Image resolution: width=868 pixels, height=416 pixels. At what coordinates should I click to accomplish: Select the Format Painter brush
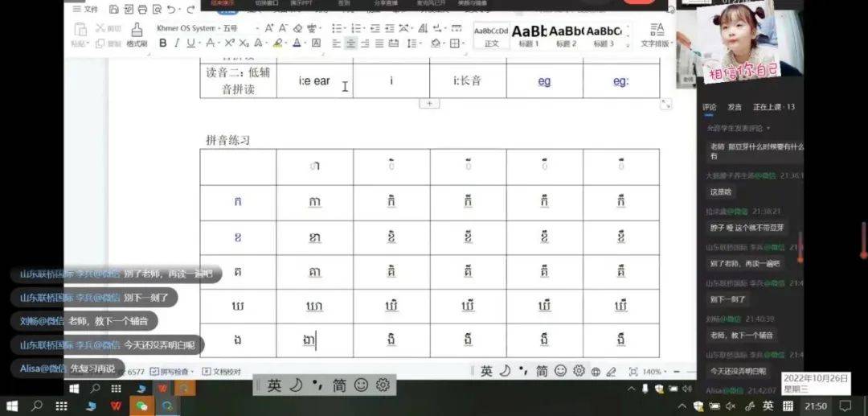(137, 33)
